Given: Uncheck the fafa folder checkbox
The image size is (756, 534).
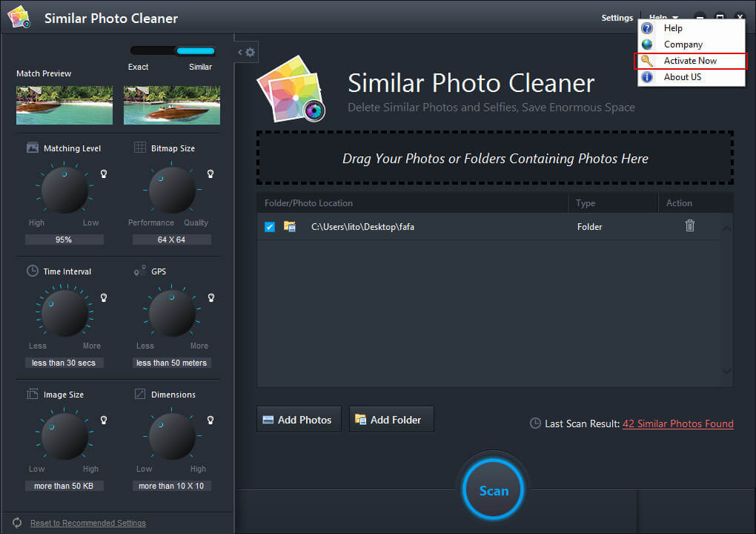Looking at the screenshot, I should click(x=270, y=227).
